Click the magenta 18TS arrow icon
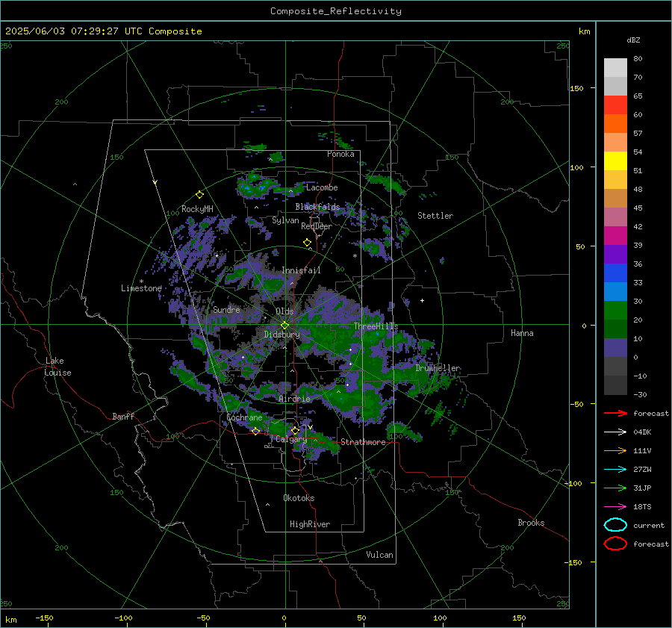This screenshot has height=628, width=672. [x=615, y=507]
